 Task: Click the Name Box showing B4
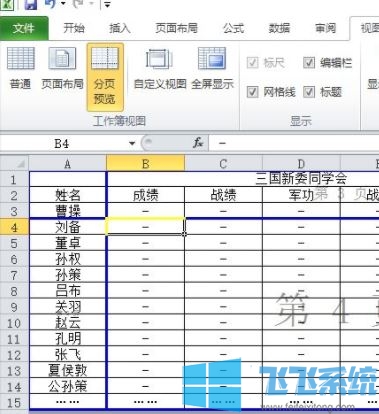(x=63, y=144)
